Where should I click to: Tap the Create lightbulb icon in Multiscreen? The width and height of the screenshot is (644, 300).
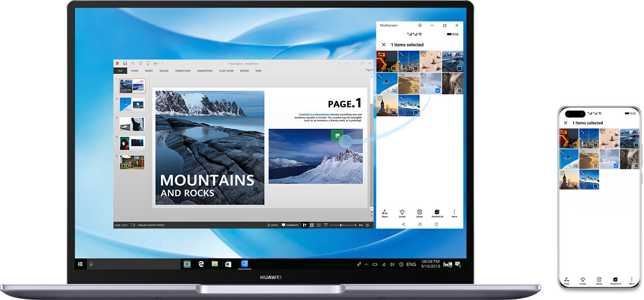point(402,212)
